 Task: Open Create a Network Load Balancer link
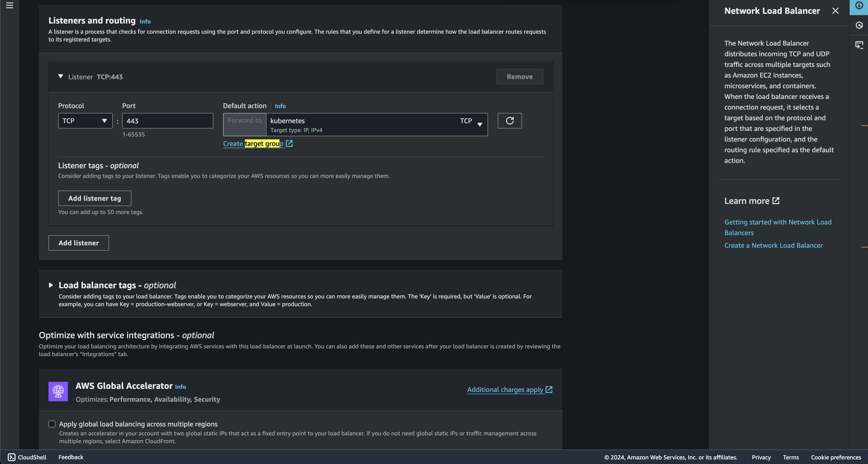773,246
